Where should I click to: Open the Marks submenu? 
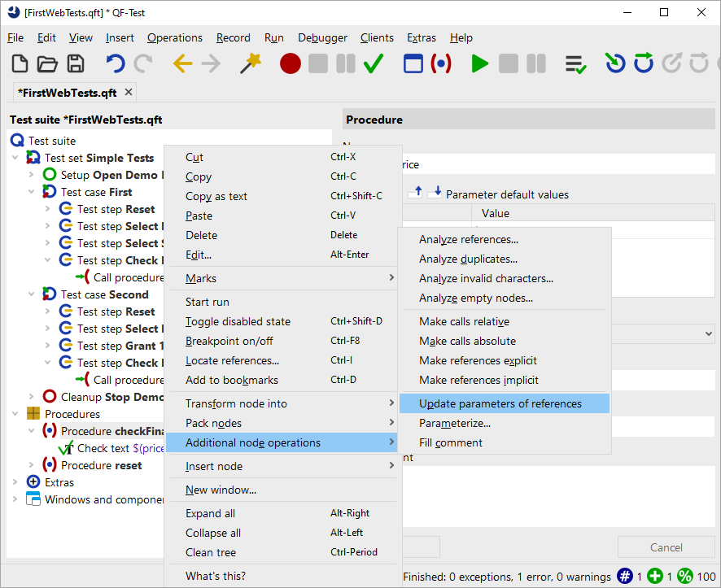(283, 278)
